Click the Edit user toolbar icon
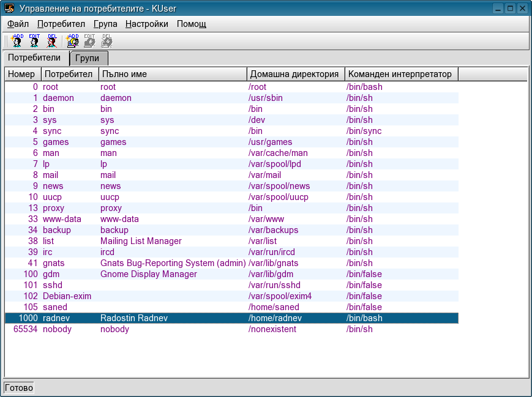The image size is (532, 397). 34,41
